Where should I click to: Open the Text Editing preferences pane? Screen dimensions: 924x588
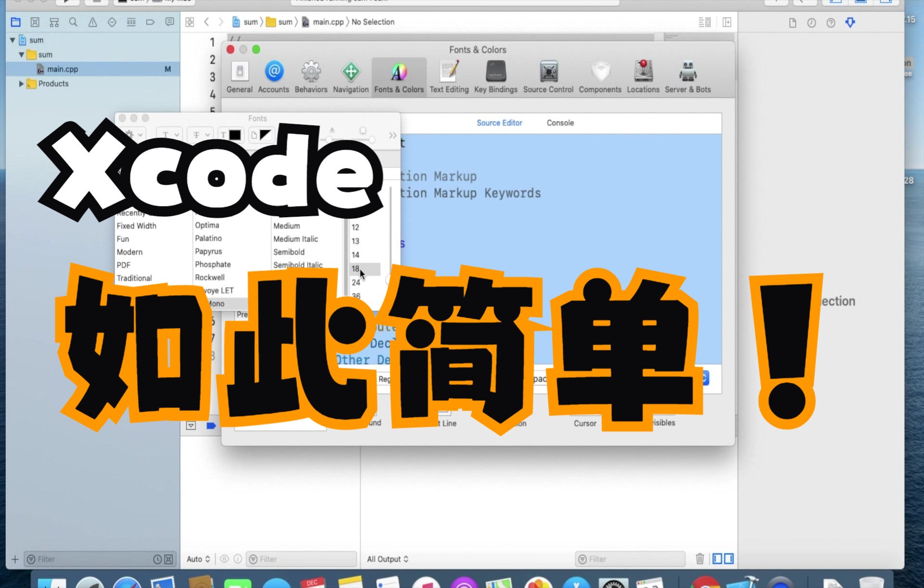[x=449, y=77]
